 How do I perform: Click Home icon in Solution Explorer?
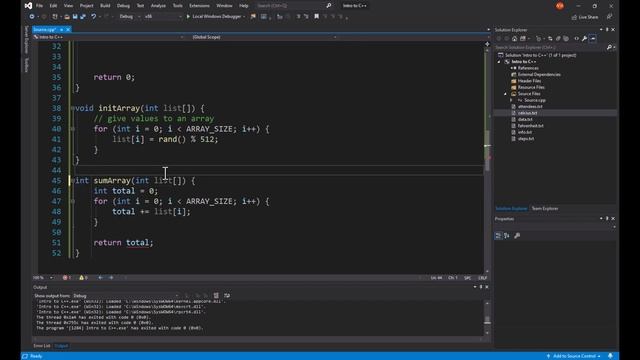click(514, 39)
